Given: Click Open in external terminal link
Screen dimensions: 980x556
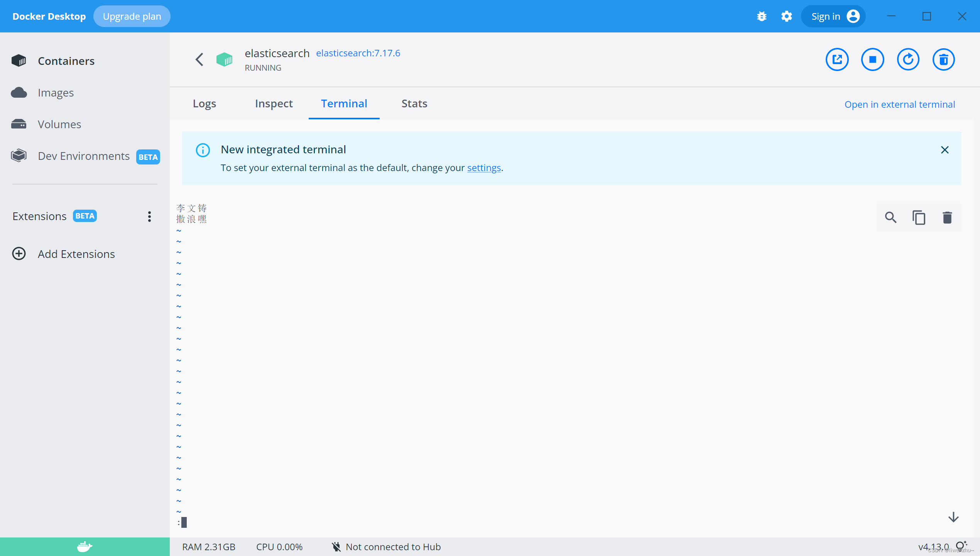Looking at the screenshot, I should click(x=899, y=104).
